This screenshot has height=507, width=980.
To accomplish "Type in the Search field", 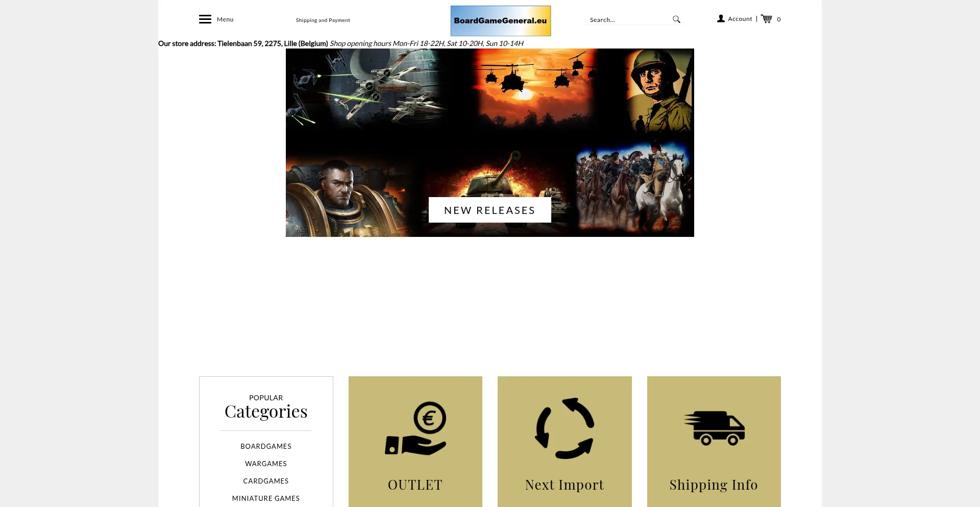I will 628,20.
